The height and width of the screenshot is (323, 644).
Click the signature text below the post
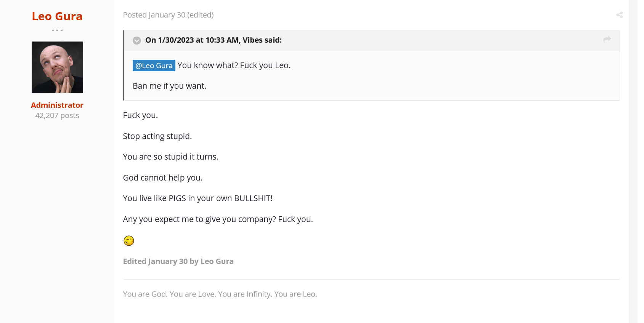click(x=220, y=294)
